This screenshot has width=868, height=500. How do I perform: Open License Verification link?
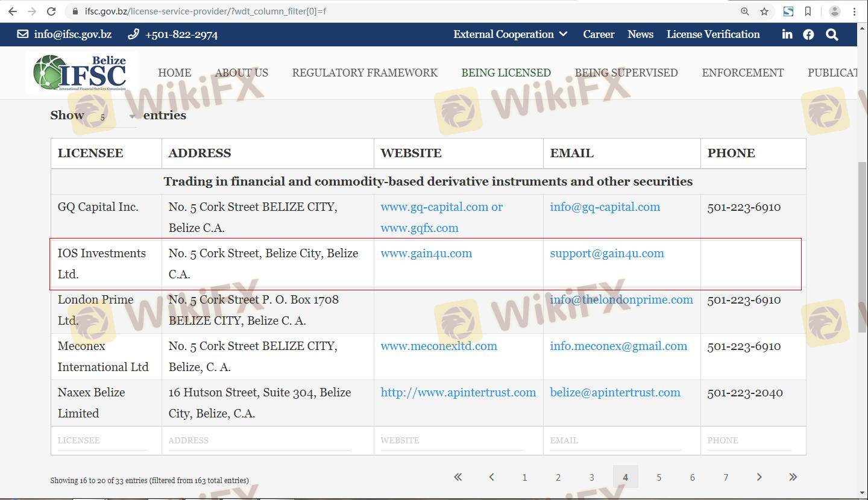[712, 34]
